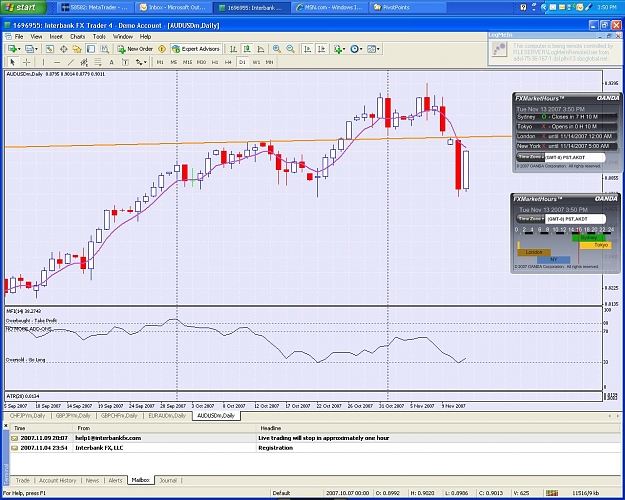Select the Text Label tool
This screenshot has width=625, height=500.
[125, 62]
